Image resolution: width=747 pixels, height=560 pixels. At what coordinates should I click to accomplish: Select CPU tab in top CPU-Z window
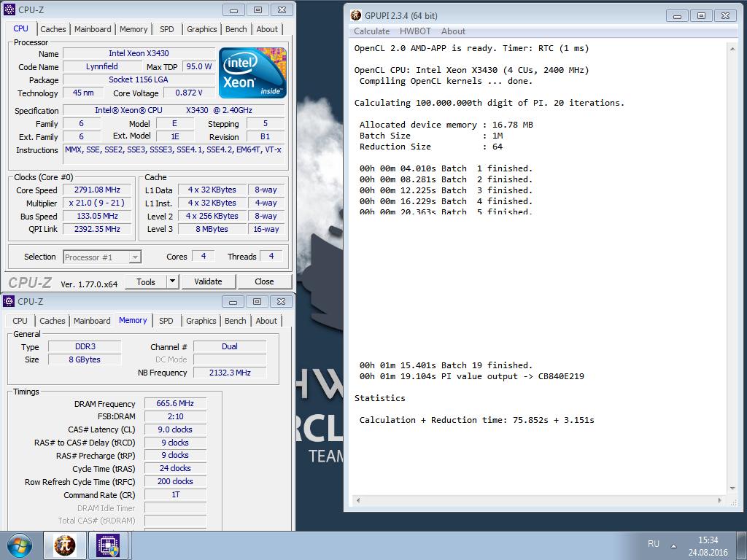(20, 28)
